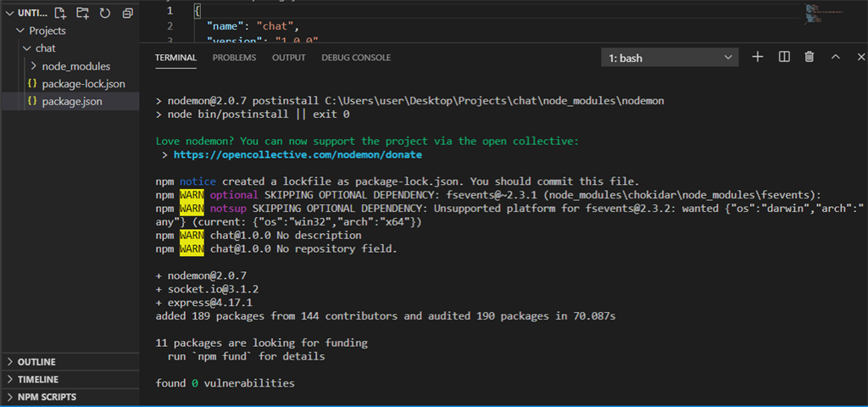Switch to the Problems tab
The image size is (868, 407).
pyautogui.click(x=234, y=58)
